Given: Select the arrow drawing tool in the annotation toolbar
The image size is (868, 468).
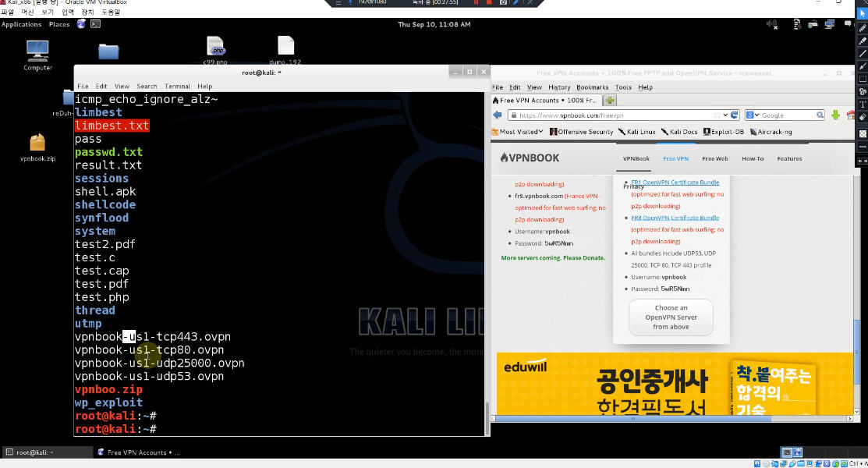Looking at the screenshot, I should pos(862,66).
